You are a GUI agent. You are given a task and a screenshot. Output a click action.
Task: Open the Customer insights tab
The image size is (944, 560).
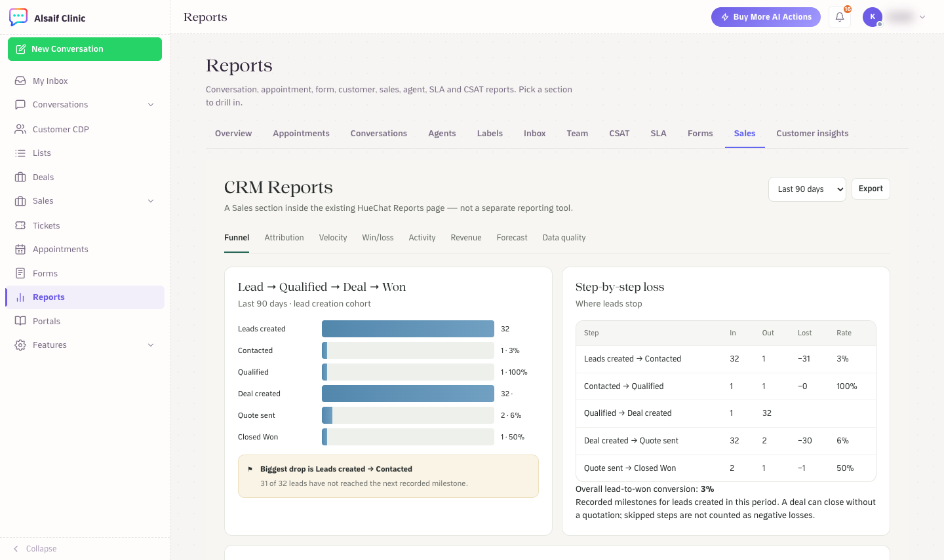pyautogui.click(x=812, y=134)
